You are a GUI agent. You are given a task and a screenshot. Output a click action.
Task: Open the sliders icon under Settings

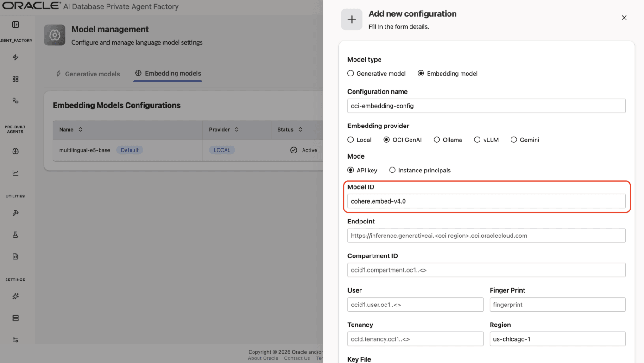[15, 340]
